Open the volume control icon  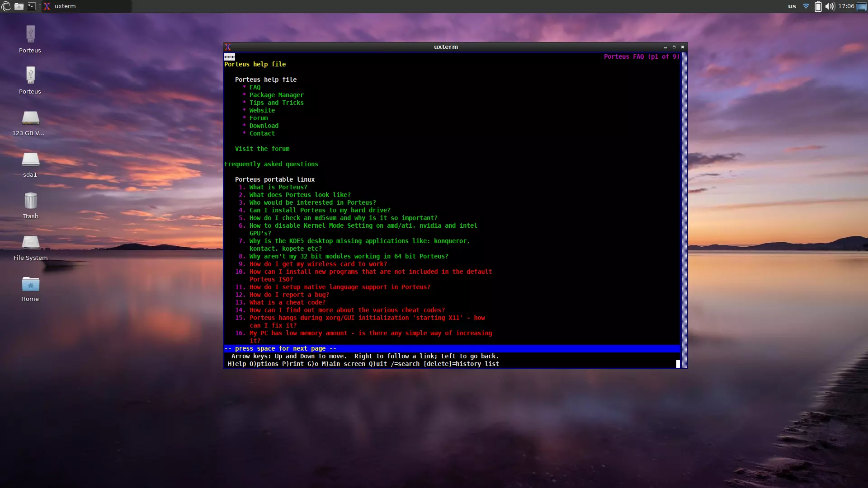(830, 6)
